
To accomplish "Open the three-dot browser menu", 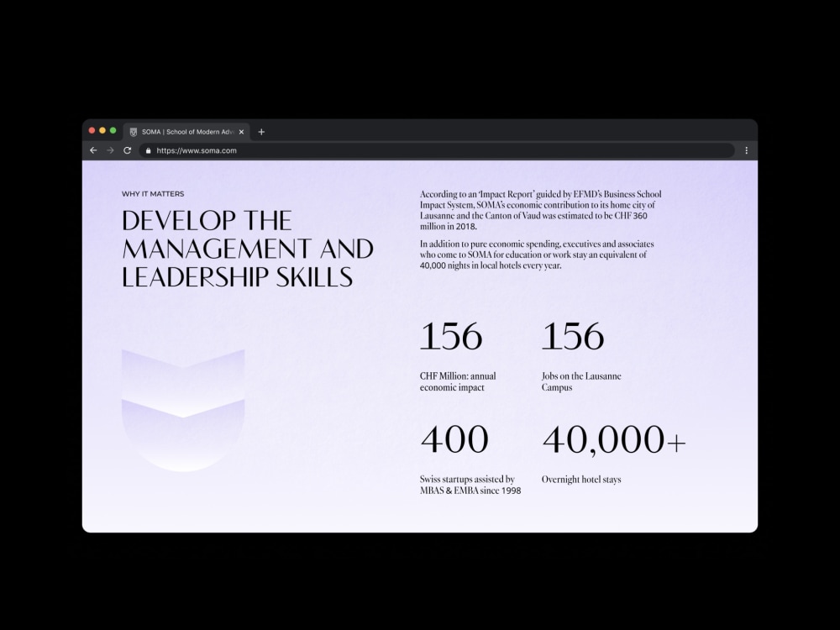I will point(746,150).
